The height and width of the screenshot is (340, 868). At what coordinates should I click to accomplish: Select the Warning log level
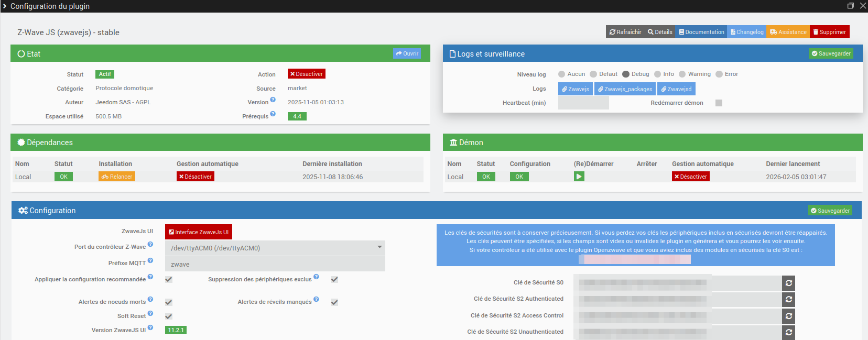coord(682,74)
